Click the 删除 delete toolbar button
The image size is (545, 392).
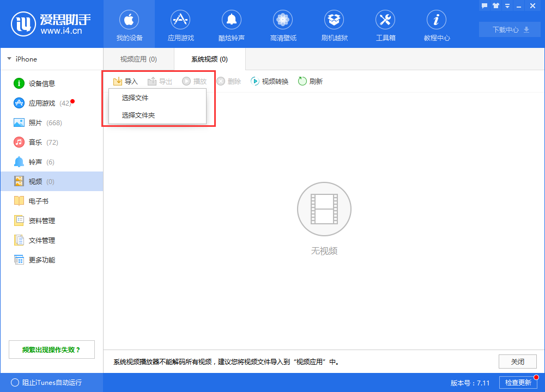coord(229,81)
